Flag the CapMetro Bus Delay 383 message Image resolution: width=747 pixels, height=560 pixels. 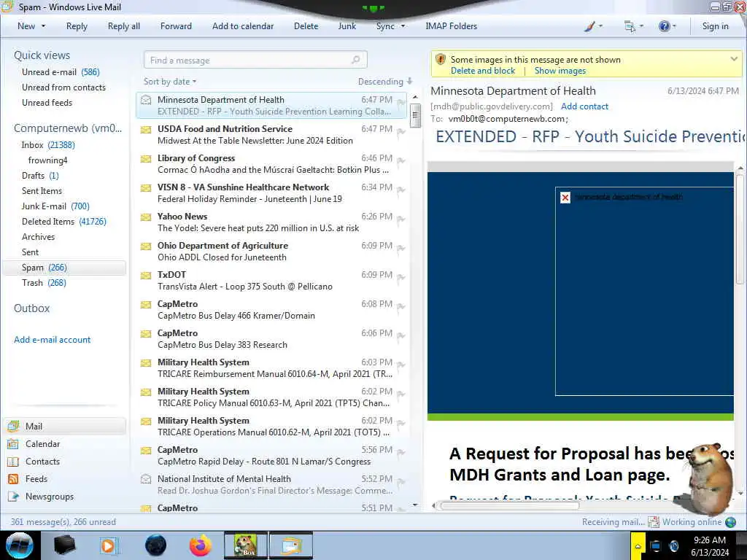pyautogui.click(x=401, y=336)
